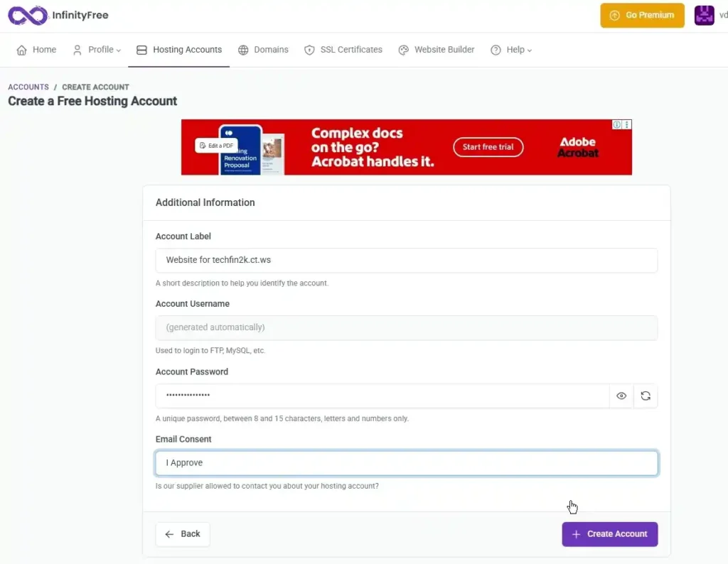Click the plus icon on Create Account
Screen dimensions: 728x564
tap(576, 534)
